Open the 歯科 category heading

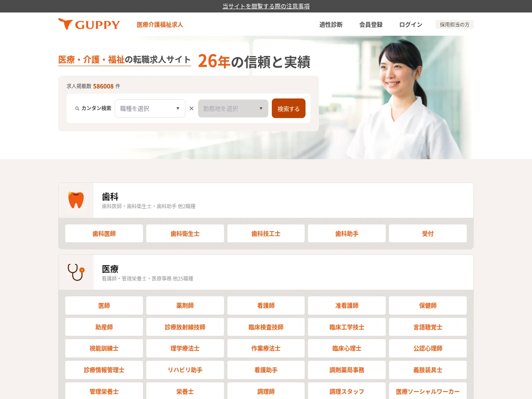coord(110,197)
